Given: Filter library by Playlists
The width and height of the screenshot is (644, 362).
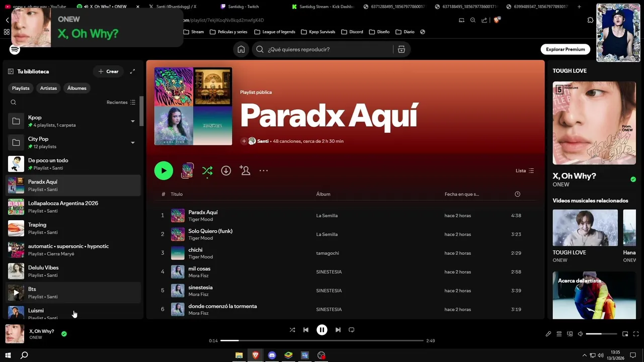Looking at the screenshot, I should click(x=21, y=88).
